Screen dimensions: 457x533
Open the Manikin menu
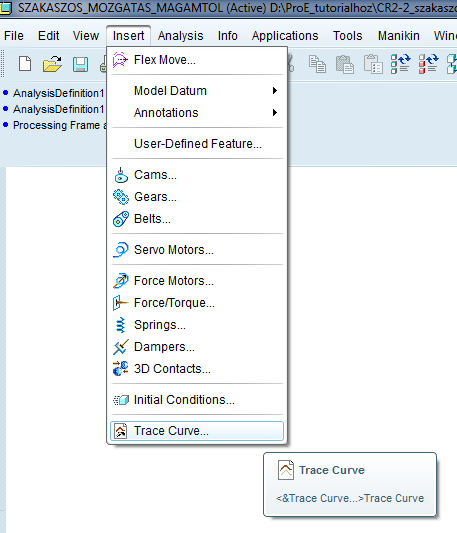click(399, 36)
